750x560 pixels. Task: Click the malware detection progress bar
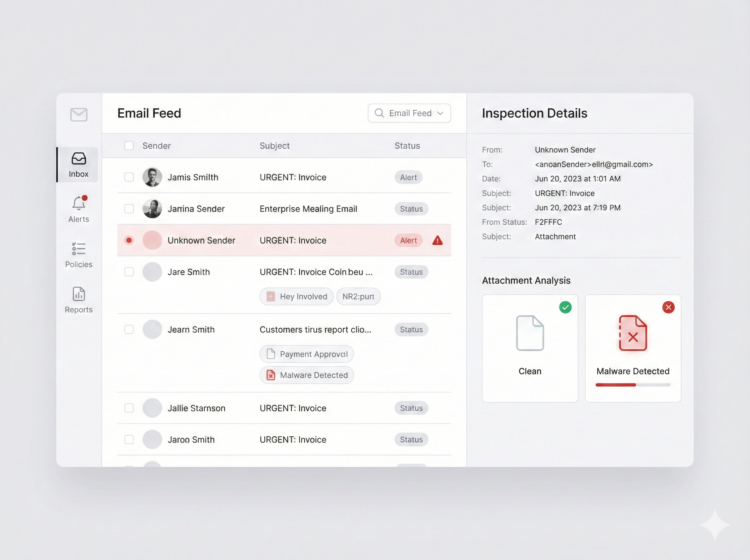pos(633,385)
